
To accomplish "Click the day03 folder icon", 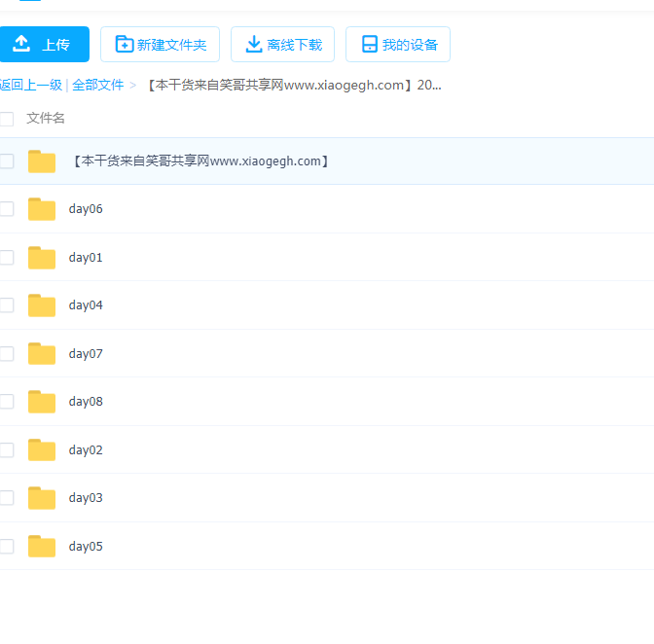I will tap(42, 498).
